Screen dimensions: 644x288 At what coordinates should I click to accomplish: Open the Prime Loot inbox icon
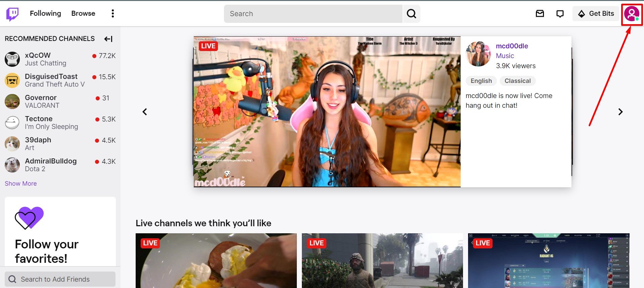540,13
